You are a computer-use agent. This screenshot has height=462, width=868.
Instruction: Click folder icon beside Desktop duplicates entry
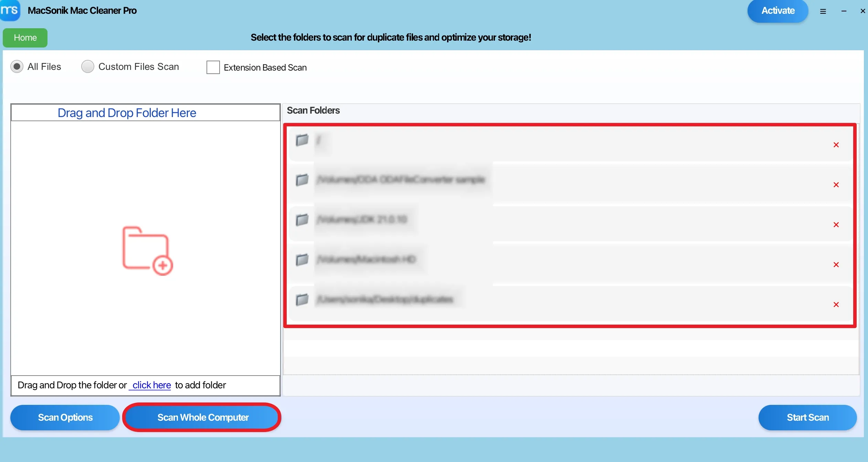coord(302,300)
